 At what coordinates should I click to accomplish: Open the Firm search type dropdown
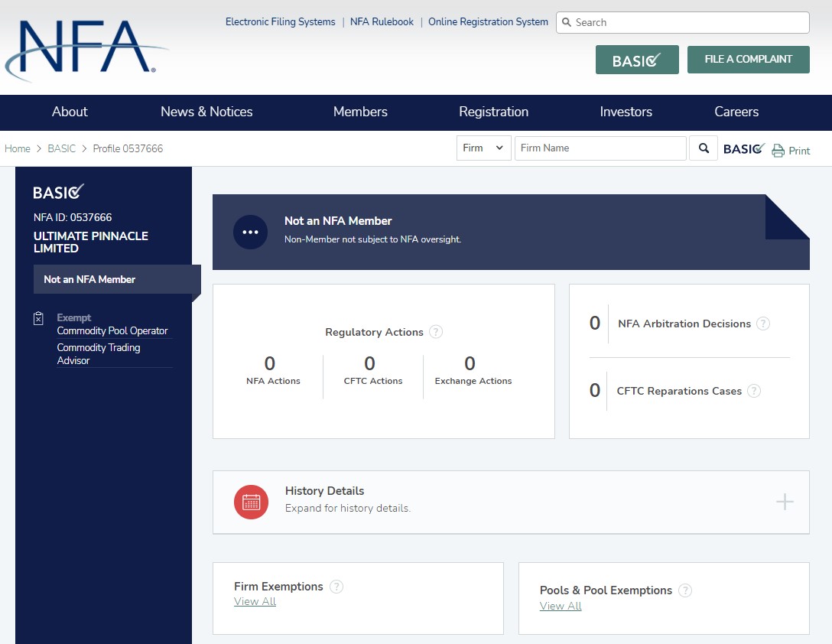[483, 148]
